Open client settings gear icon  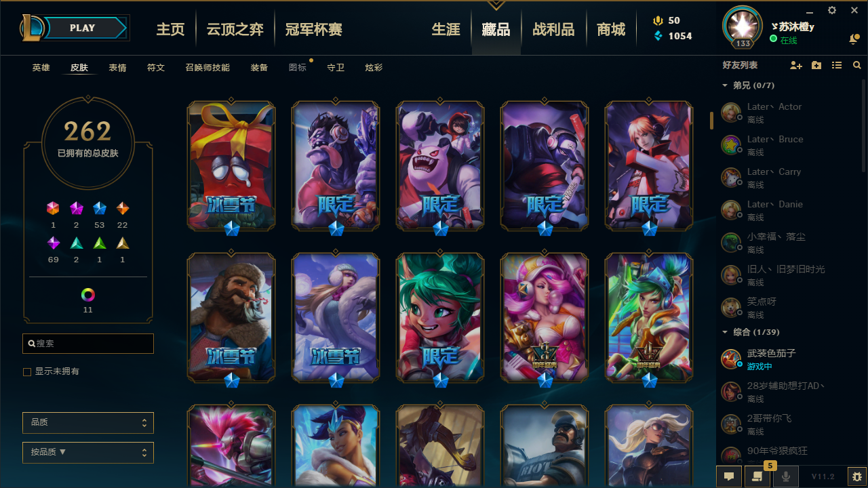point(832,10)
